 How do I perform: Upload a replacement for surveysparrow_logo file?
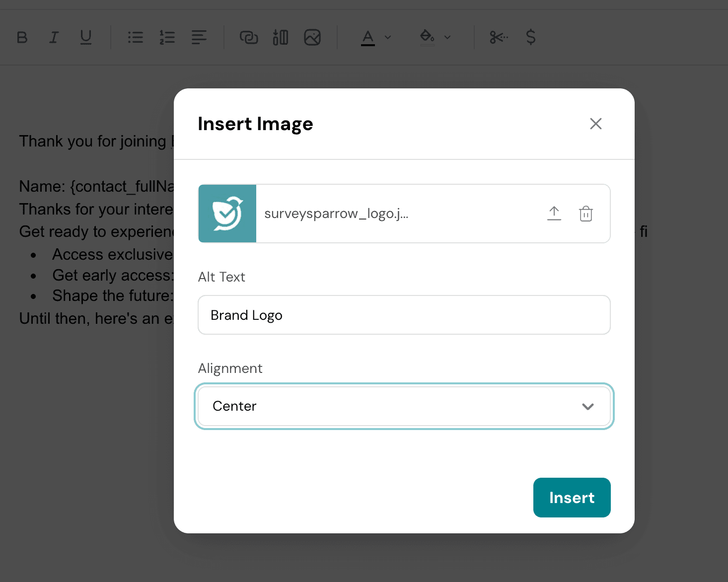coord(554,214)
